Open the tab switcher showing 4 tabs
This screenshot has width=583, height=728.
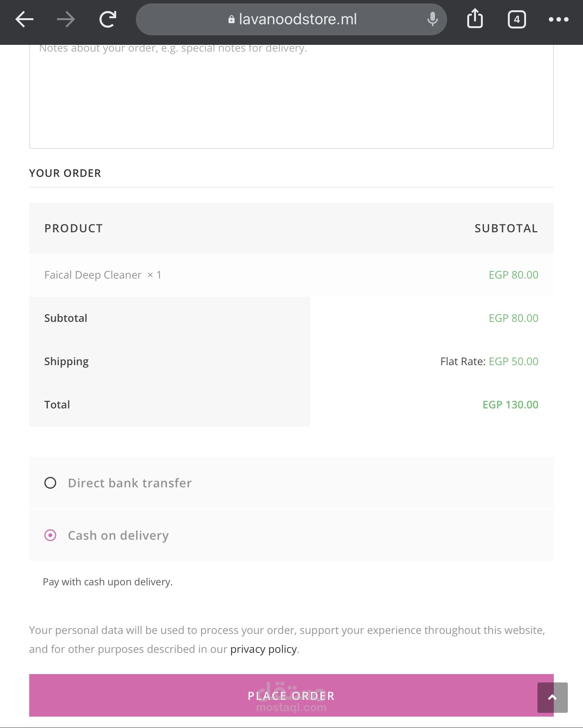click(x=517, y=19)
